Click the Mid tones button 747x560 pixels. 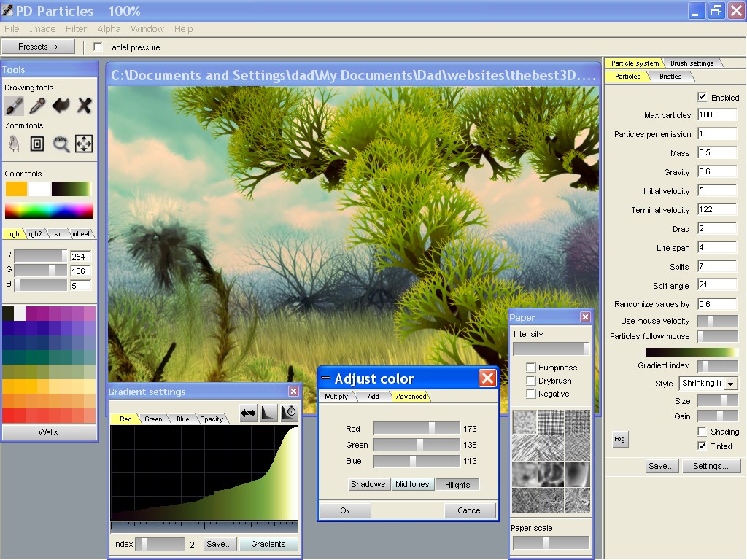[412, 484]
